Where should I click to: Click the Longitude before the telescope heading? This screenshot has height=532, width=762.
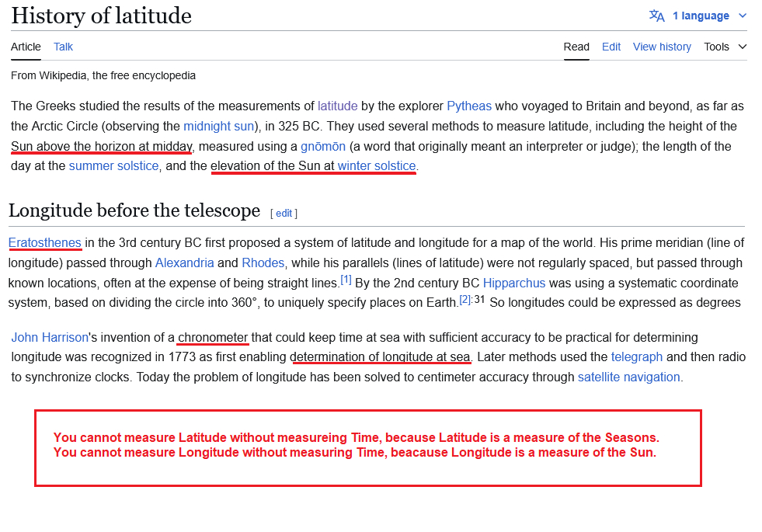pos(134,210)
